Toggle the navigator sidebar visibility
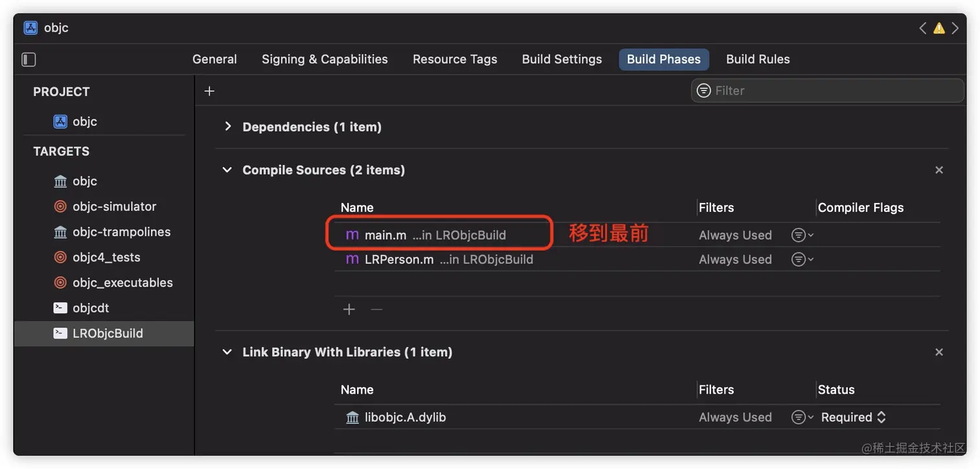Image resolution: width=980 pixels, height=469 pixels. pyautogui.click(x=29, y=58)
